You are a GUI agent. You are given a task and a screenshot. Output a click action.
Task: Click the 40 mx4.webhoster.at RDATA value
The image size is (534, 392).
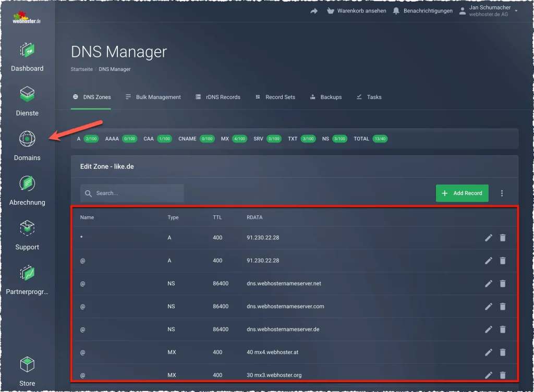coord(272,352)
